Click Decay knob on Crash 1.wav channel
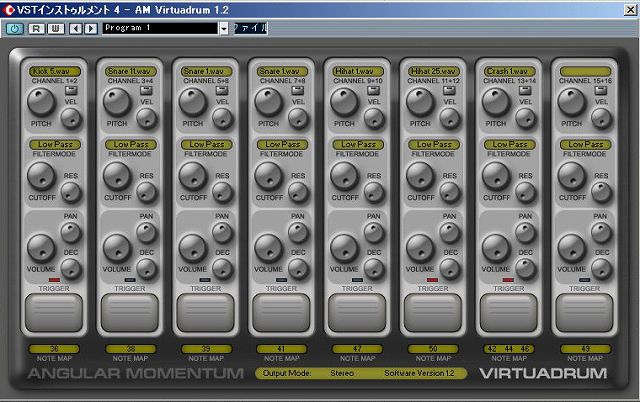Viewport: 640px width, 402px height. 525,269
